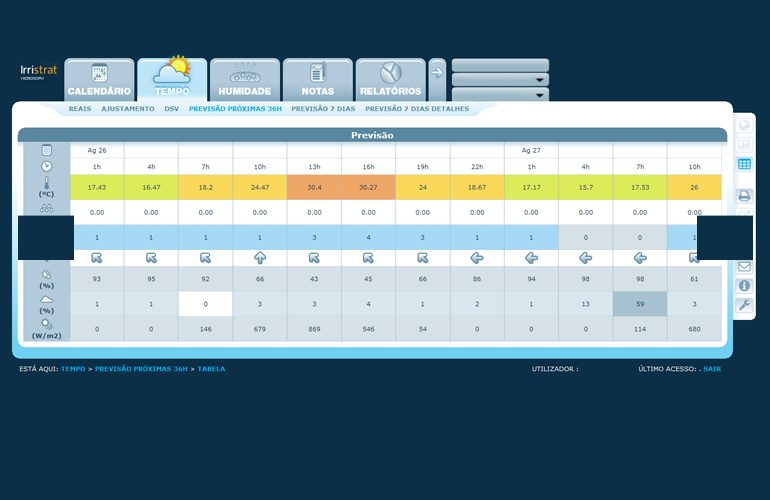Open the Previsão 7 Dias link
770x500 pixels.
pos(323,109)
